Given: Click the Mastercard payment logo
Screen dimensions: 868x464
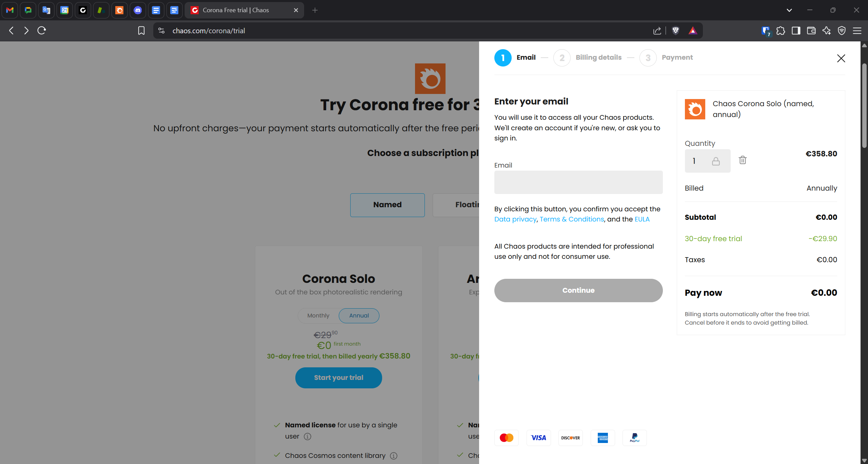Looking at the screenshot, I should point(507,438).
